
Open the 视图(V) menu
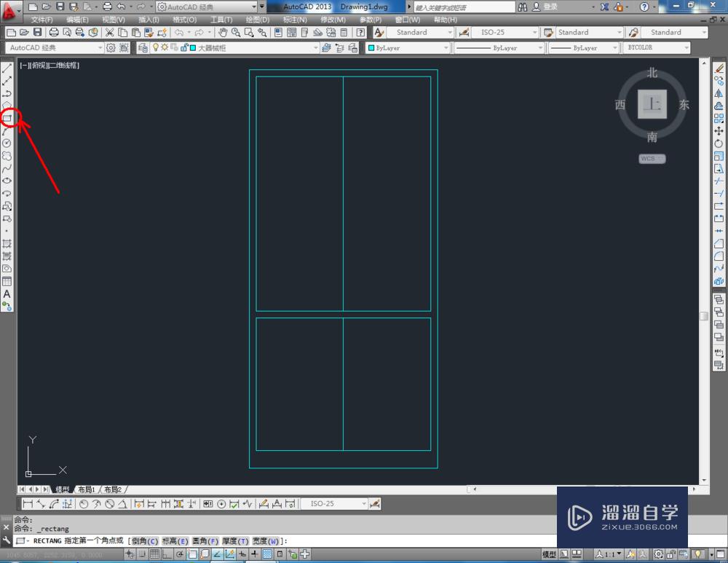[114, 20]
